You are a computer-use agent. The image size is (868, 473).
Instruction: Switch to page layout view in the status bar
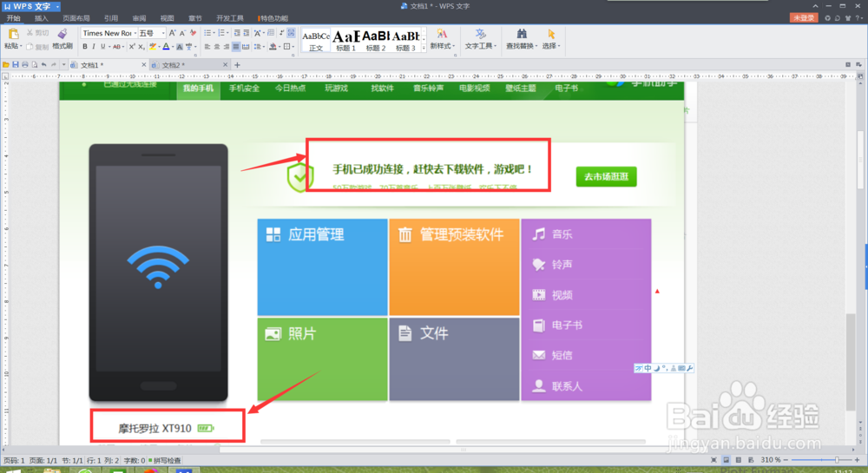(x=726, y=460)
